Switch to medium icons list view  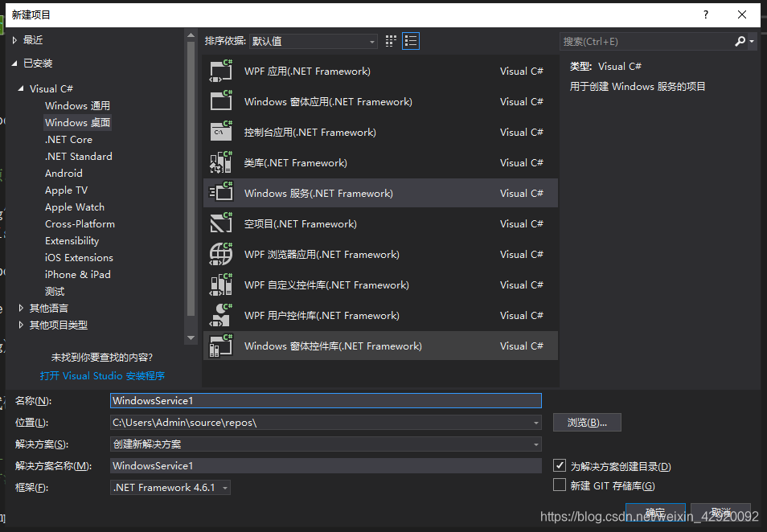click(x=410, y=41)
